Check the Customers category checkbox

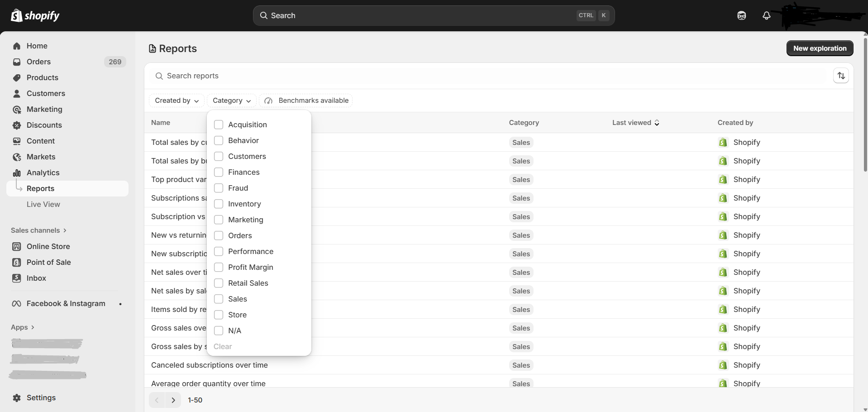[219, 156]
